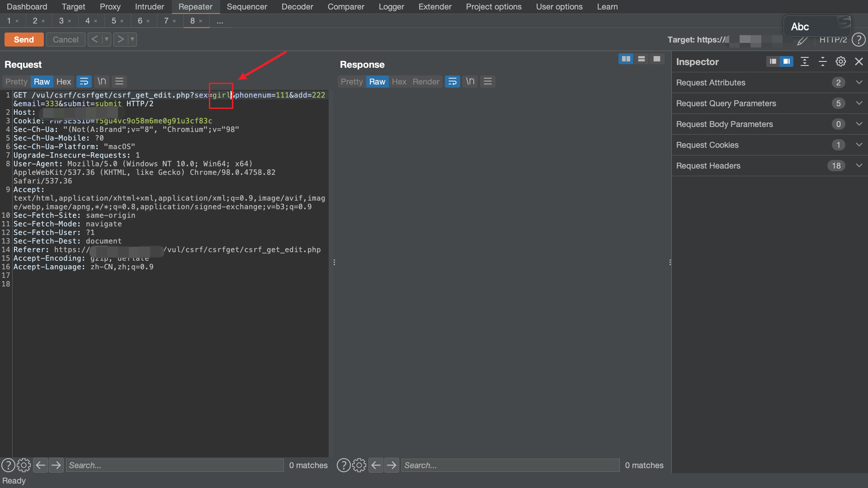Image resolution: width=868 pixels, height=488 pixels.
Task: Switch Request view to Raw
Action: [x=42, y=82]
